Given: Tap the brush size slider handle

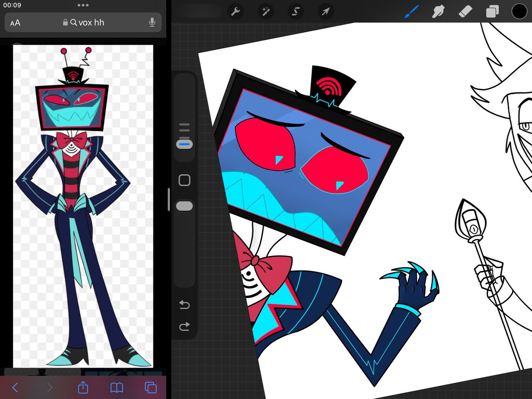Looking at the screenshot, I should pos(184,144).
